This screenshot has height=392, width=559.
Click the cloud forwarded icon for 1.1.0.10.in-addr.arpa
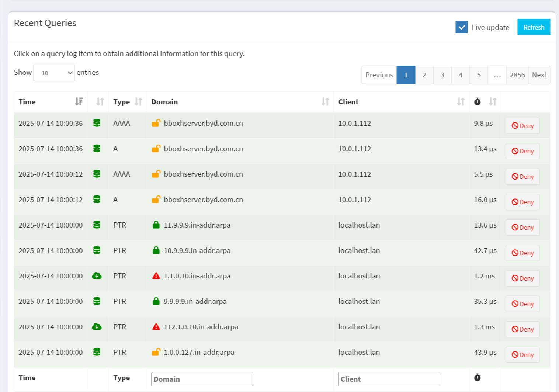tap(97, 275)
